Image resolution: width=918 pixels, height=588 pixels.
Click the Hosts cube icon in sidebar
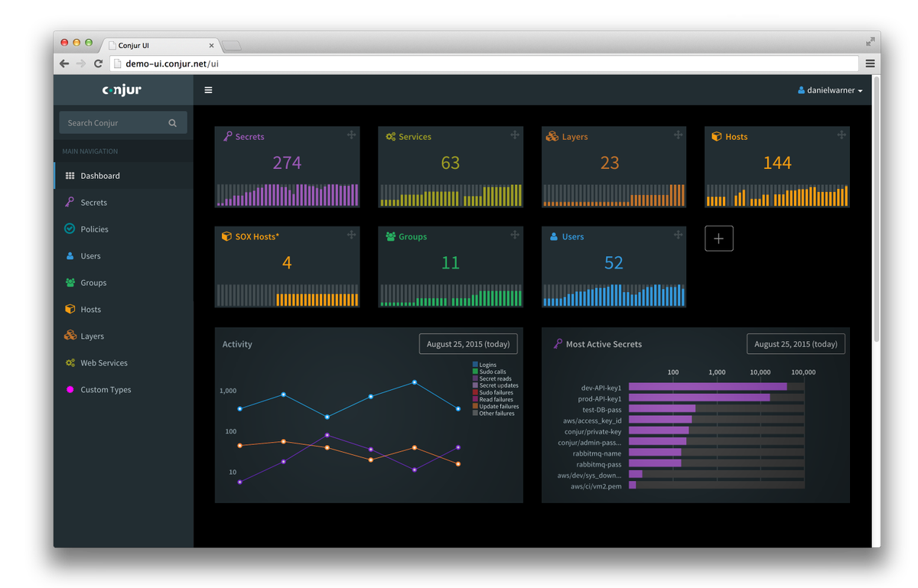click(x=70, y=309)
